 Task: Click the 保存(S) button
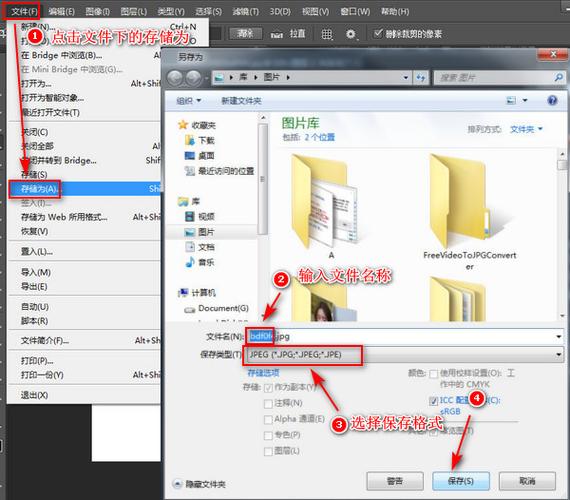461,481
